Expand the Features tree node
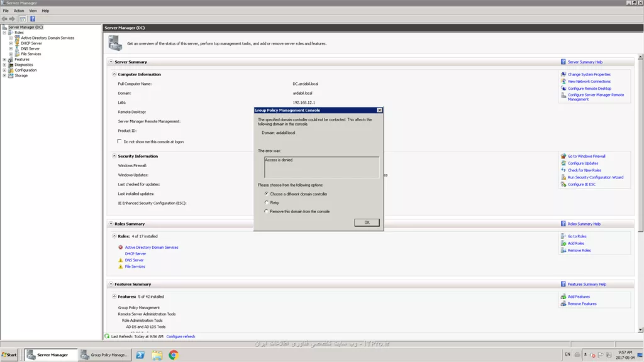 [x=4, y=60]
